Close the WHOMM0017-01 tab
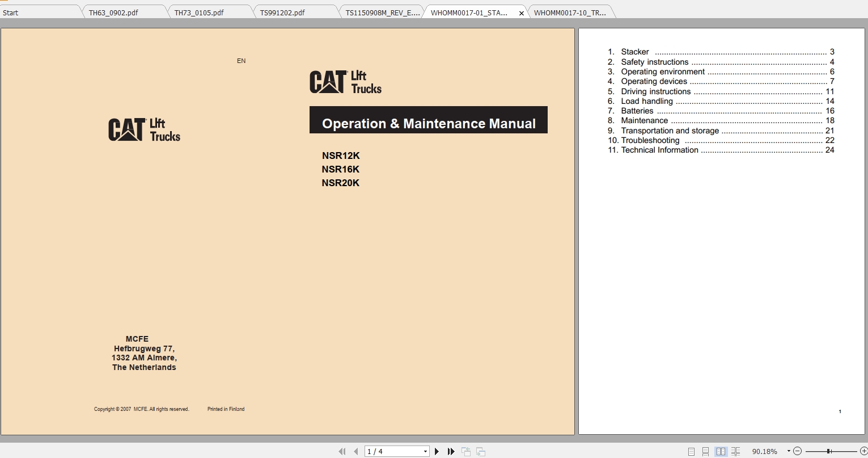Screen dimensions: 868x458 pyautogui.click(x=521, y=12)
